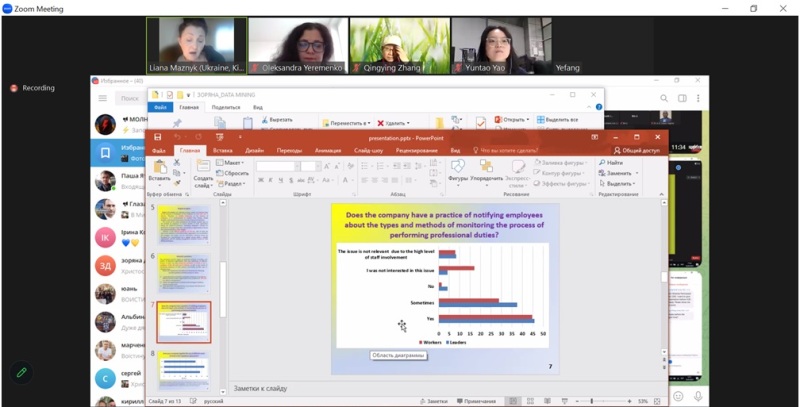The width and height of the screenshot is (800, 407).
Task: Fit slide to window icon in status bar
Action: click(657, 401)
